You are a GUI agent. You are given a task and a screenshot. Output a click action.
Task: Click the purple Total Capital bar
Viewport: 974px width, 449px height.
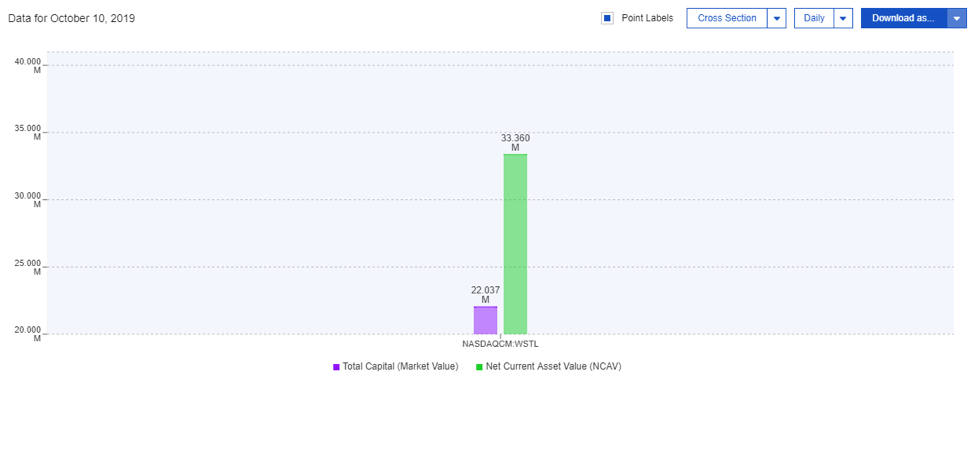(x=485, y=320)
